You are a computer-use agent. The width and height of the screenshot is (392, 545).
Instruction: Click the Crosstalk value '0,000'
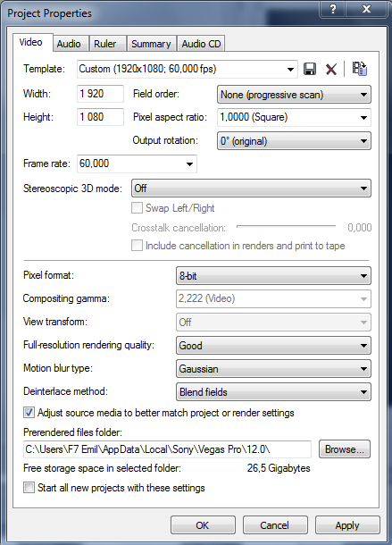coord(360,227)
